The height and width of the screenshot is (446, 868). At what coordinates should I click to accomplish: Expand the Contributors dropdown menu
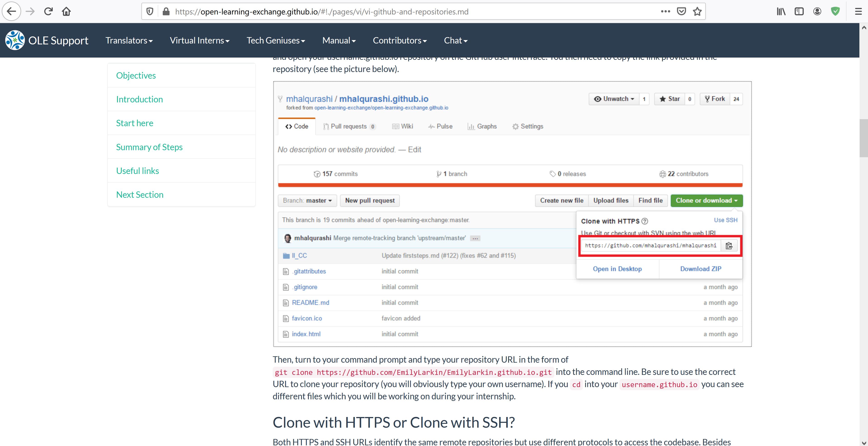(x=400, y=41)
